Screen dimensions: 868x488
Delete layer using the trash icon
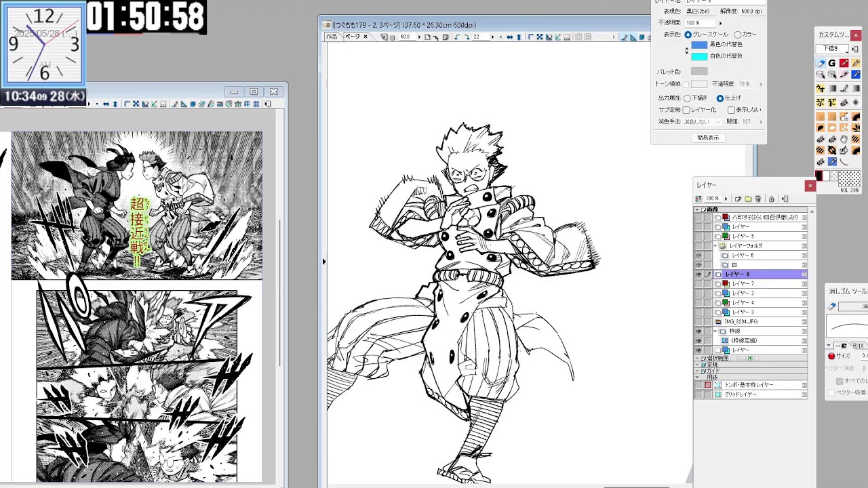[758, 199]
